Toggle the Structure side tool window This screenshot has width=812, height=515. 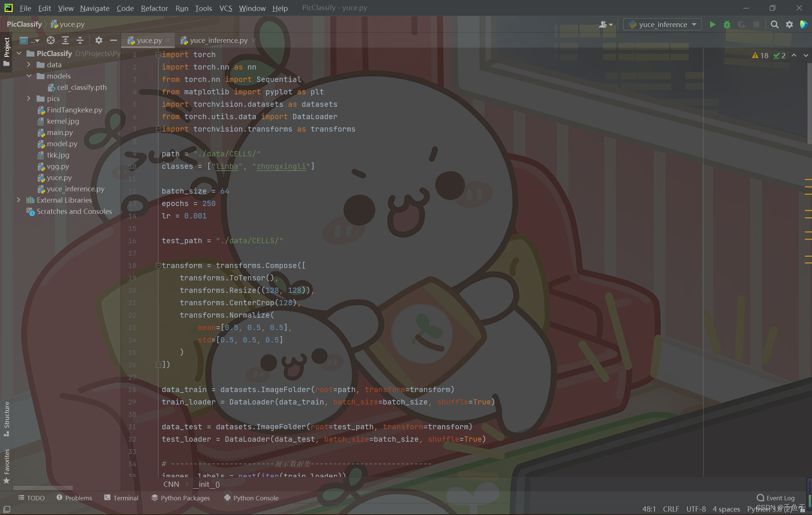pos(6,419)
